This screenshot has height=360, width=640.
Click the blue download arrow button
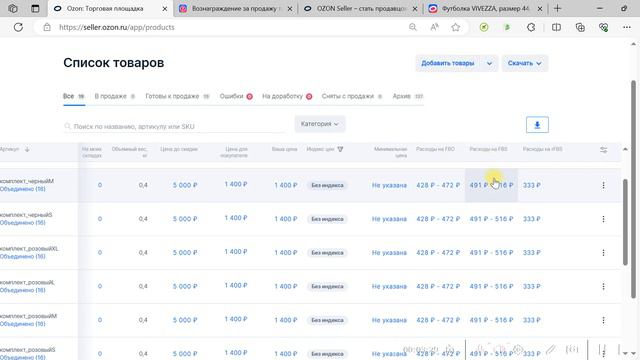[537, 125]
